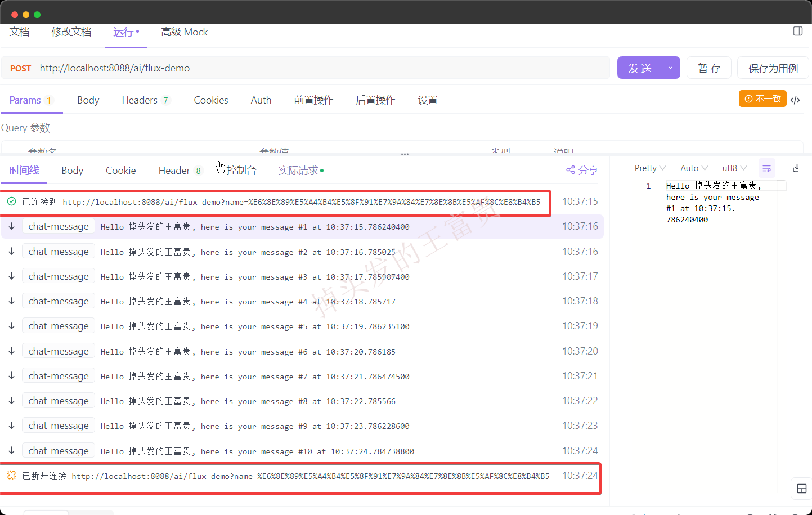Open the Auto type dropdown
The width and height of the screenshot is (812, 515).
[694, 168]
